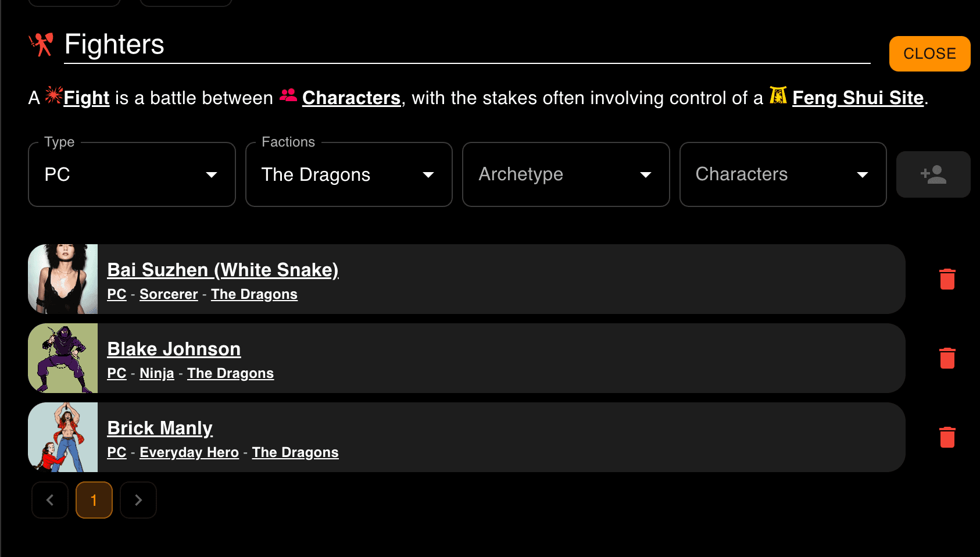Open the Characters dropdown
The image size is (980, 557).
782,174
